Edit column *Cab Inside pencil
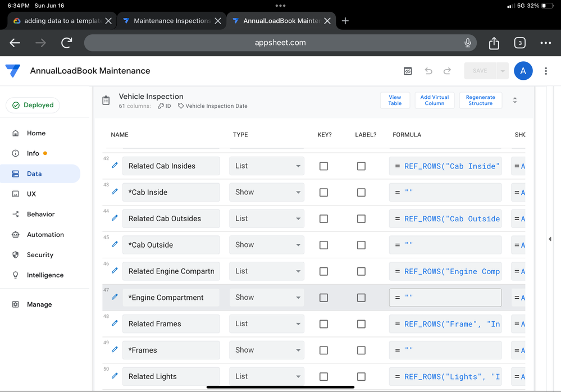The image size is (561, 392). point(115,192)
